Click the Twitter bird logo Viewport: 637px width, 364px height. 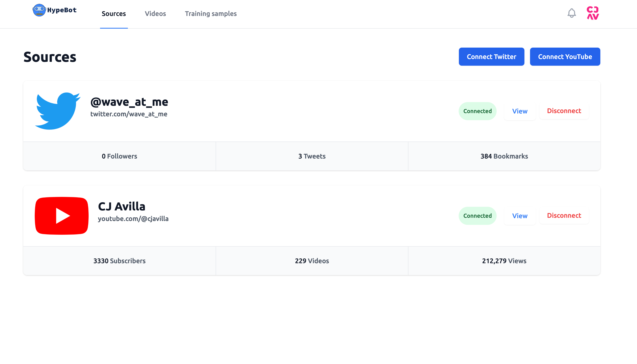tap(58, 111)
